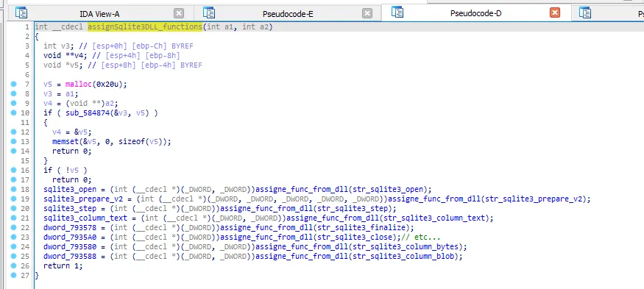Click the dword_793588 identifier
Image resolution: width=644 pixels, height=289 pixels.
click(70, 256)
